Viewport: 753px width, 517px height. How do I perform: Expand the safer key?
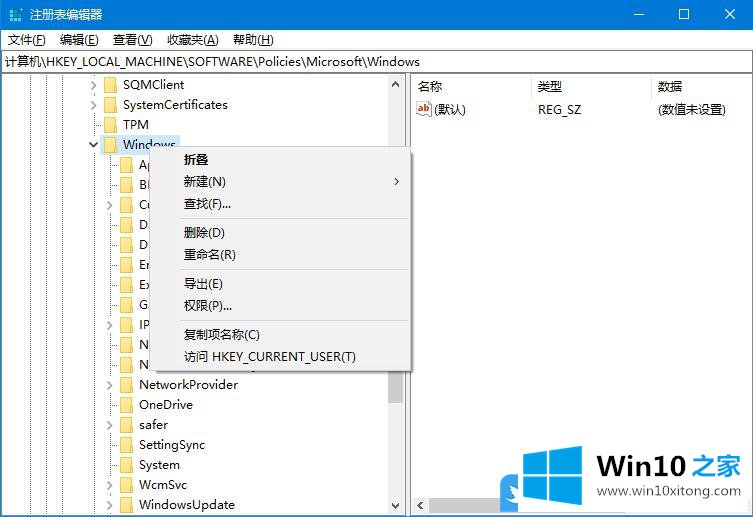109,425
